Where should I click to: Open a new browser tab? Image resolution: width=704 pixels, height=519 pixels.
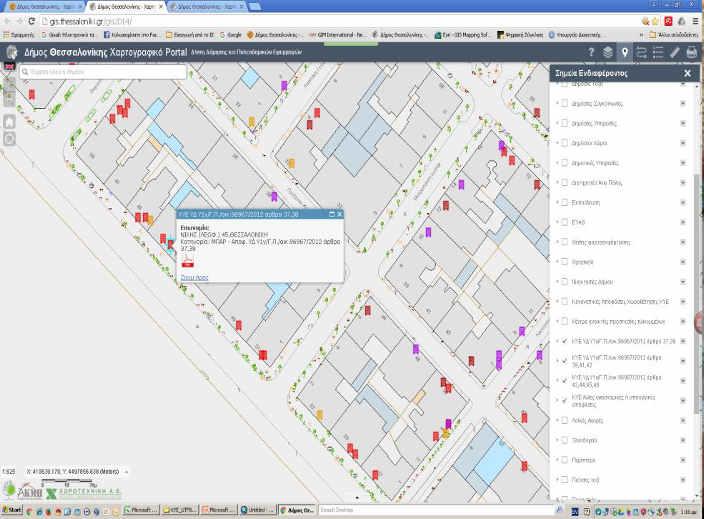[255, 6]
